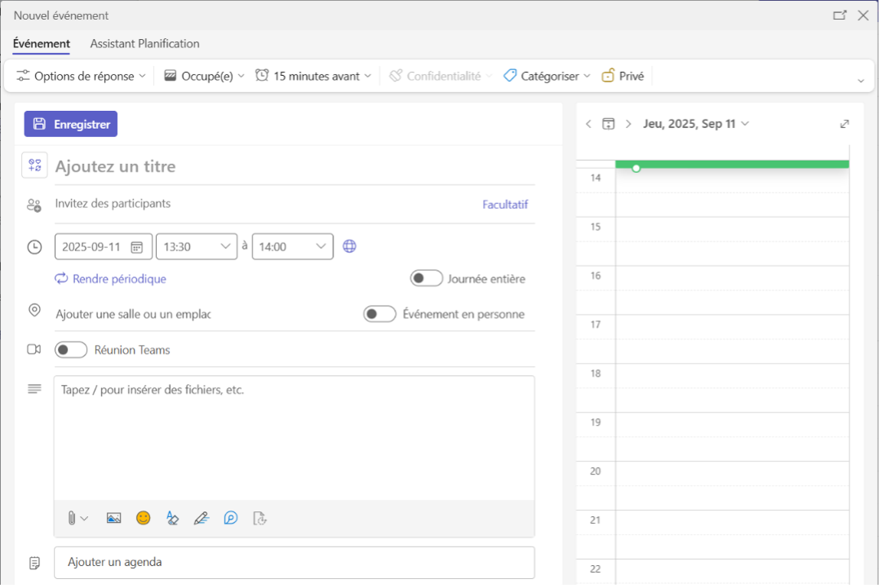Insert a picture using the image icon

113,518
